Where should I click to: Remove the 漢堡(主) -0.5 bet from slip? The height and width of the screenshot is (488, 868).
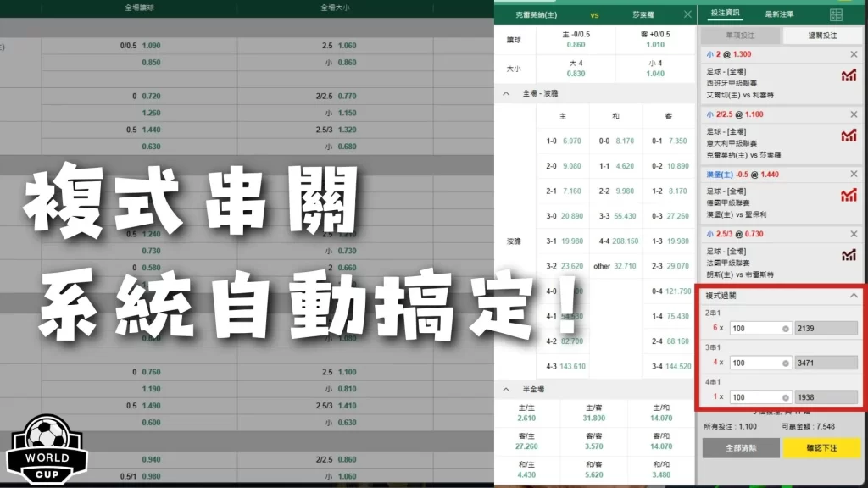[x=853, y=173]
